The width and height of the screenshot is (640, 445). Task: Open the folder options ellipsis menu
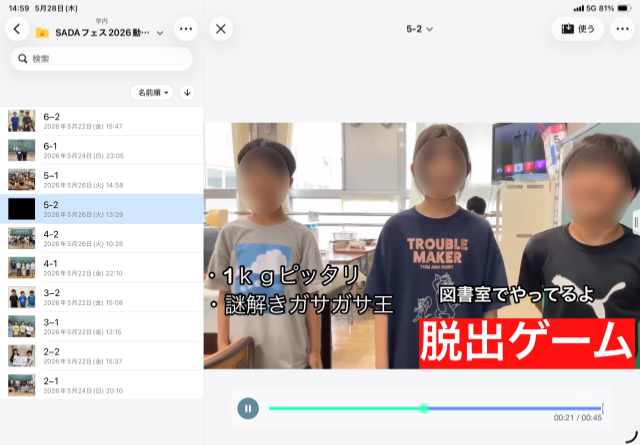[x=186, y=29]
